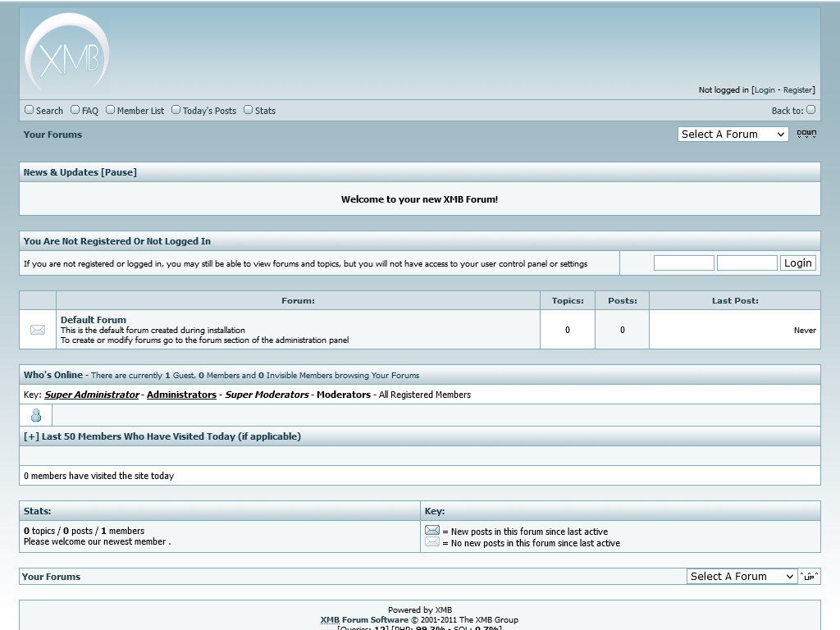This screenshot has width=840, height=630.
Task: Click 'Welcome to your new XMB Forum!' news text
Action: point(419,199)
